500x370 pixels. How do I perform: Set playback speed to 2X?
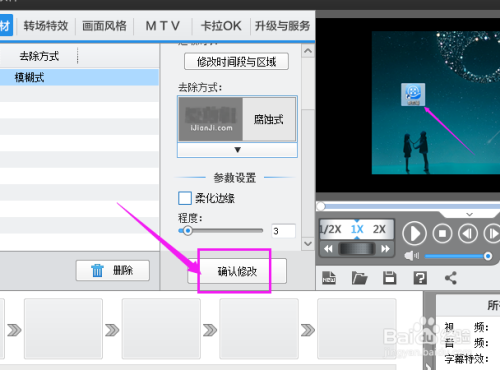(x=379, y=229)
